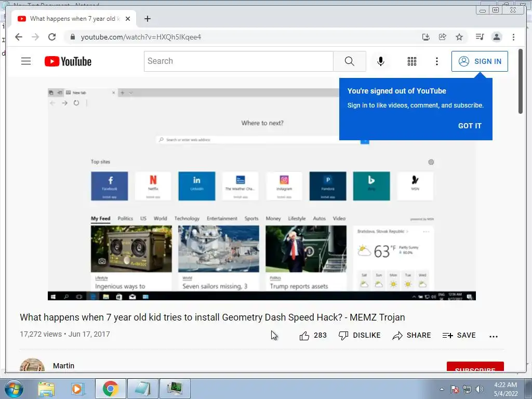Viewport: 532px width, 399px height.
Task: Focus the URL youtube.com/watch address bar
Action: 141,37
